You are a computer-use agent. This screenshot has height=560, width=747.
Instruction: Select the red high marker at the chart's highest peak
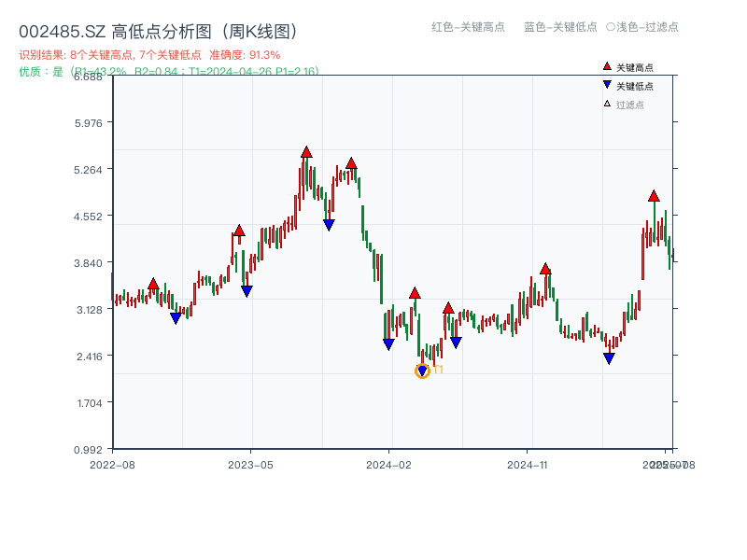[306, 152]
